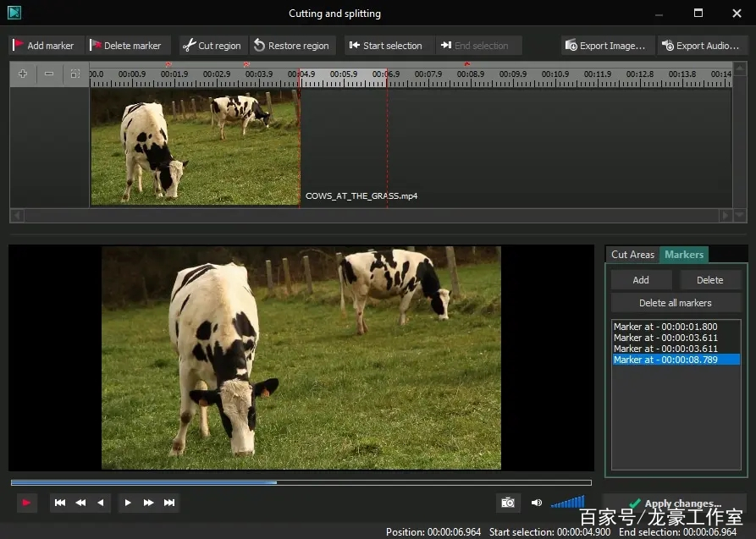Open Export Image dialog

point(605,46)
